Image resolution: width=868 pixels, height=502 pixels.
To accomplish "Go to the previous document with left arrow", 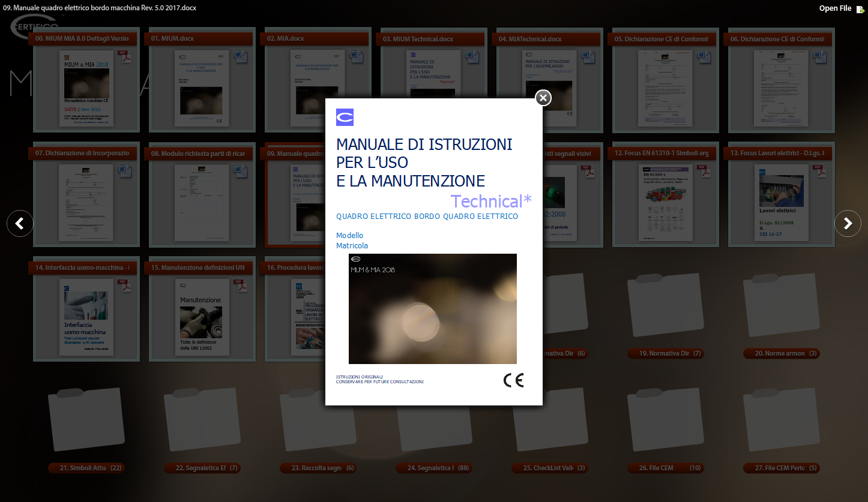I will [20, 224].
